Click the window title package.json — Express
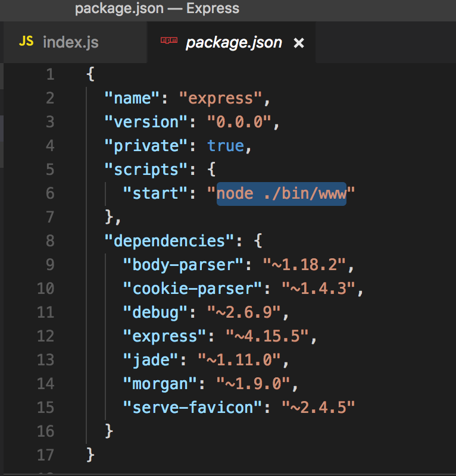This screenshot has width=456, height=476. (157, 8)
